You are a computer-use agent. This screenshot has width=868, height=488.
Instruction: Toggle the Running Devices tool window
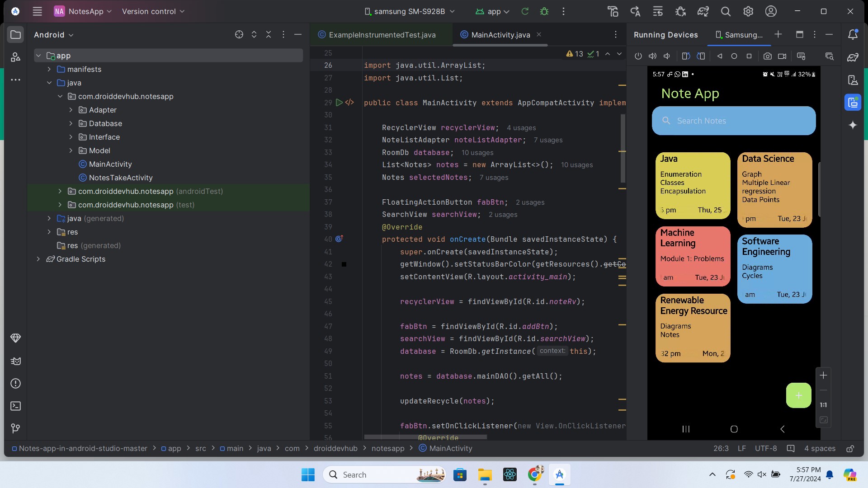click(853, 103)
